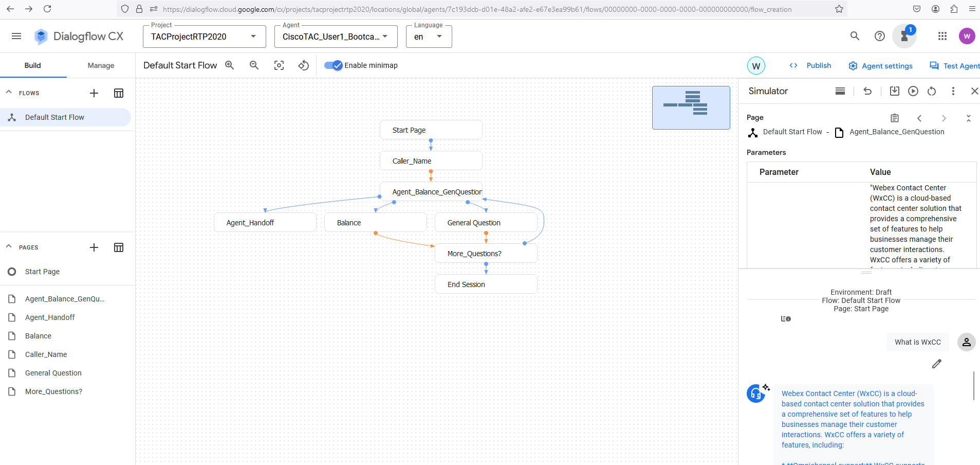Go to previous simulator turn
This screenshot has height=465, width=980.
coord(919,118)
